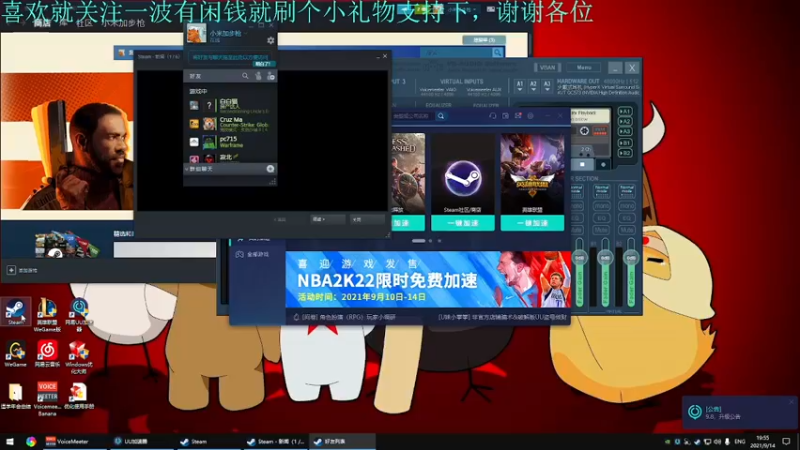Open the dropdown button in Steam news footer
The height and width of the screenshot is (450, 800).
[x=327, y=219]
